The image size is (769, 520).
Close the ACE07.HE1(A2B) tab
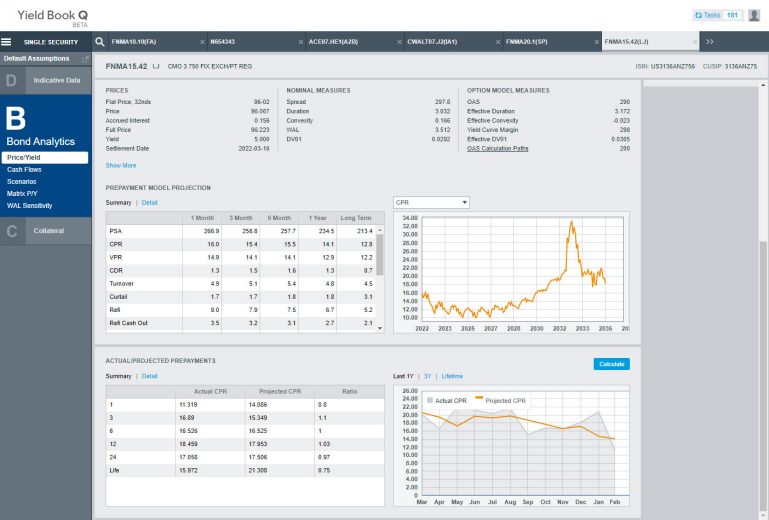399,42
